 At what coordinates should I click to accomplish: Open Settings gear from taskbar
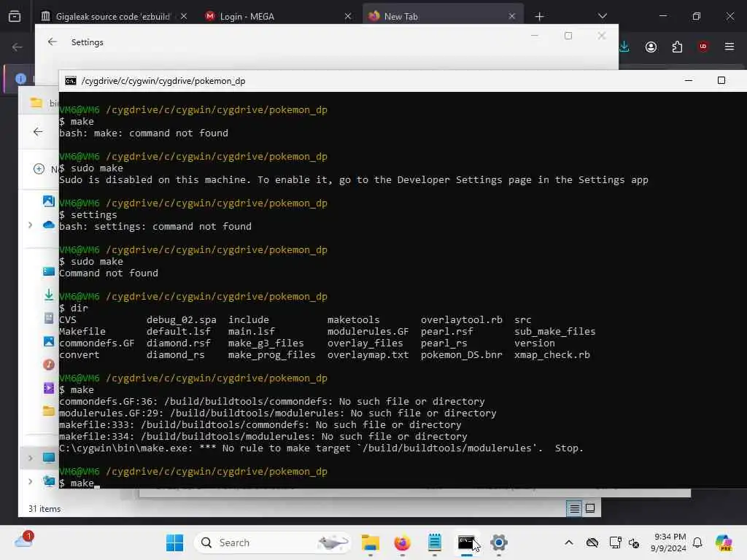pos(499,542)
